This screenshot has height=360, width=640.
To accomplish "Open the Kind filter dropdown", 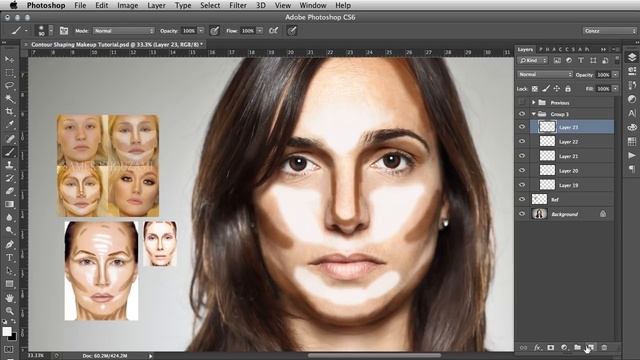I will pos(533,60).
